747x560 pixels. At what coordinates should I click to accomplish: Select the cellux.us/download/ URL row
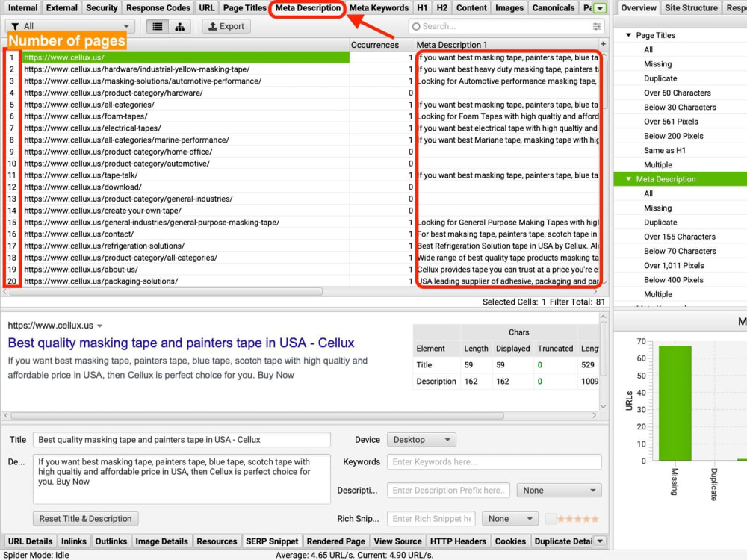coord(185,187)
